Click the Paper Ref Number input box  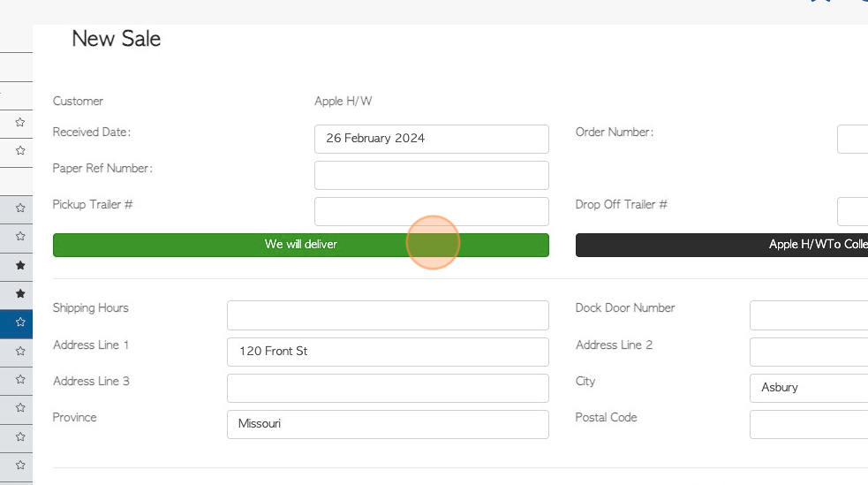click(x=431, y=175)
